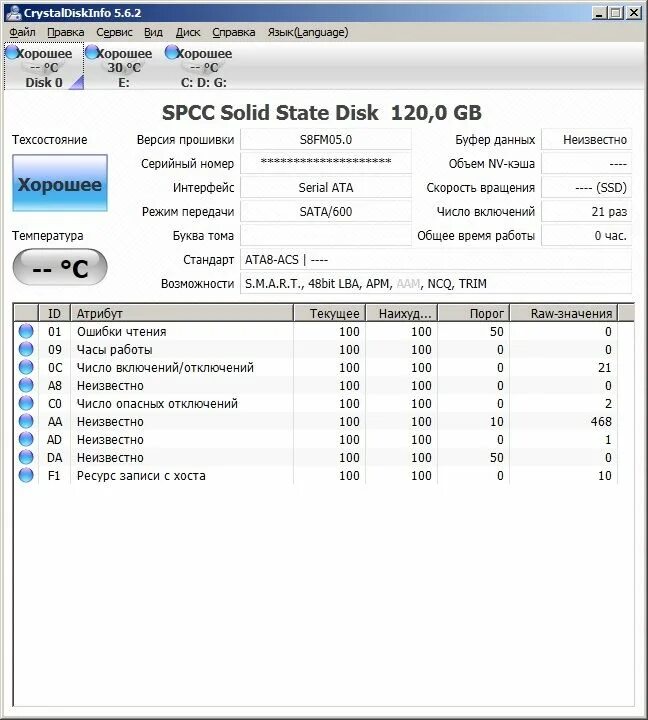Maximize the CrystalDiskInfo window

click(x=615, y=12)
